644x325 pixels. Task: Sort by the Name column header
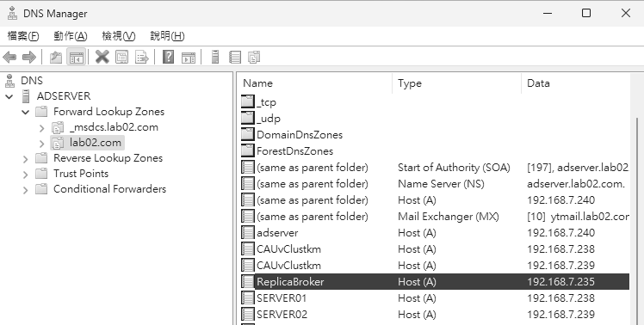(315, 83)
